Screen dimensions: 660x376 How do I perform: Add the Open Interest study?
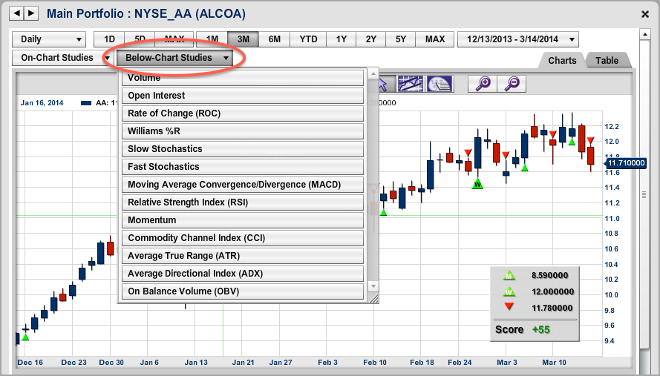(243, 96)
